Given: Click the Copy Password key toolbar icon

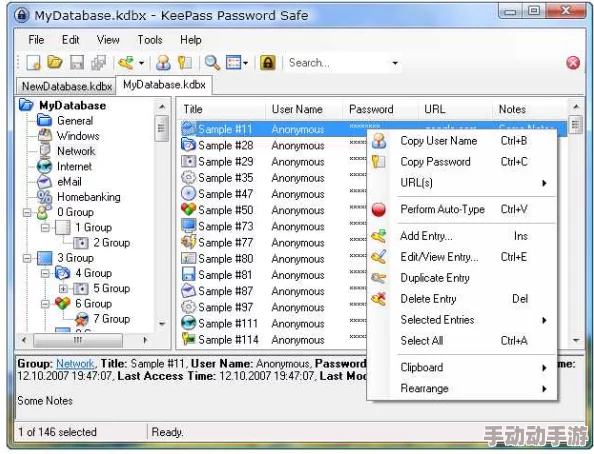Looking at the screenshot, I should coord(185,63).
